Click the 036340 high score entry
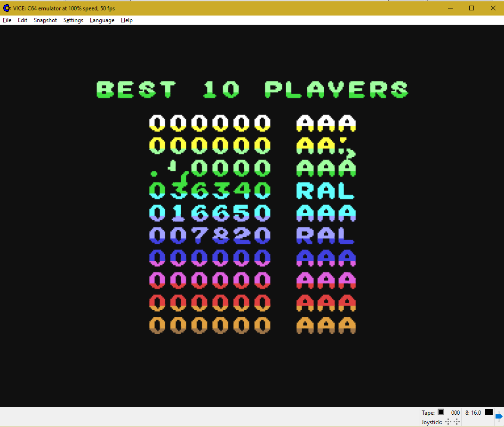Viewport: 504px width, 427px height. click(x=210, y=190)
